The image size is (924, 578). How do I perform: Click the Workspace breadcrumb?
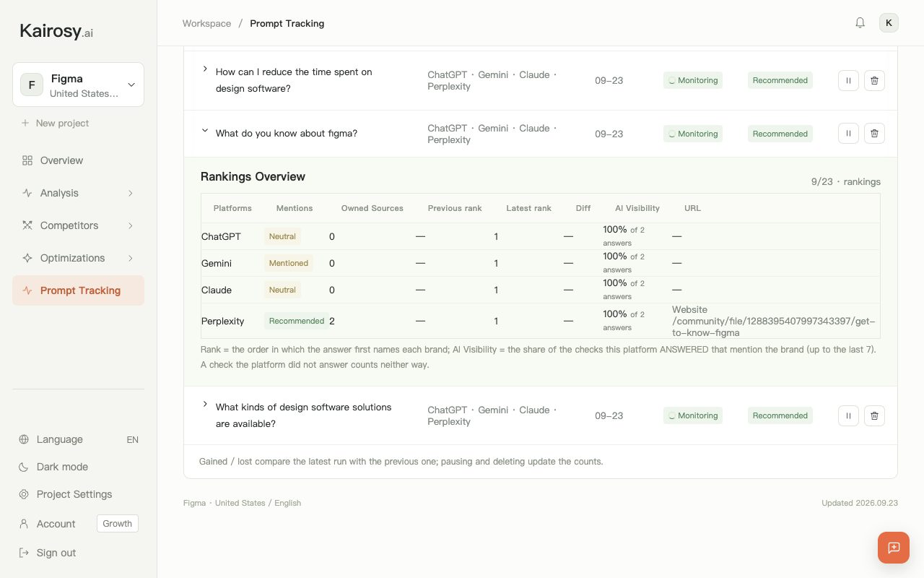pos(206,23)
